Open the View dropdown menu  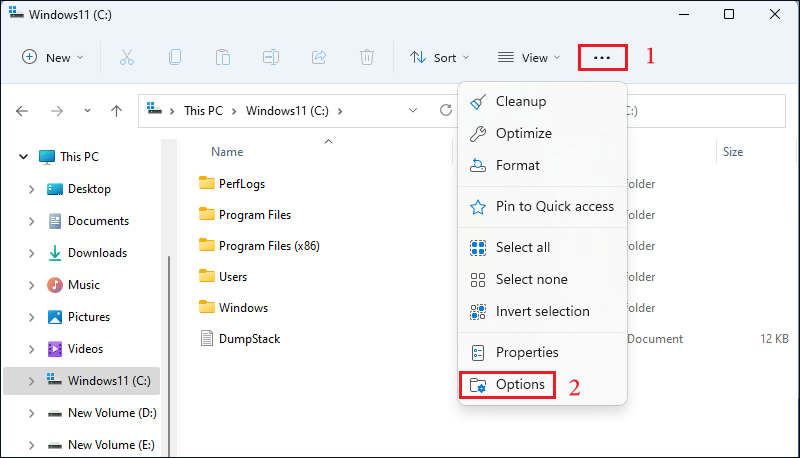tap(529, 58)
